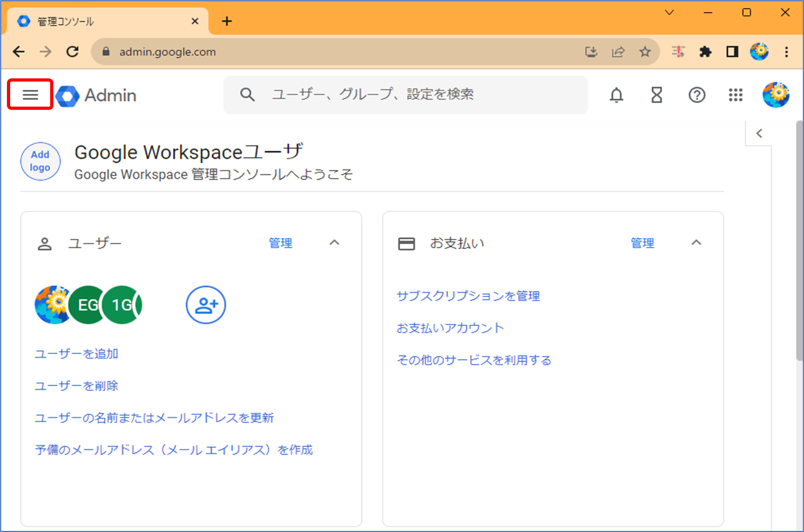Open サブスクリプションを管理 link
Image resolution: width=804 pixels, height=532 pixels.
click(x=468, y=296)
